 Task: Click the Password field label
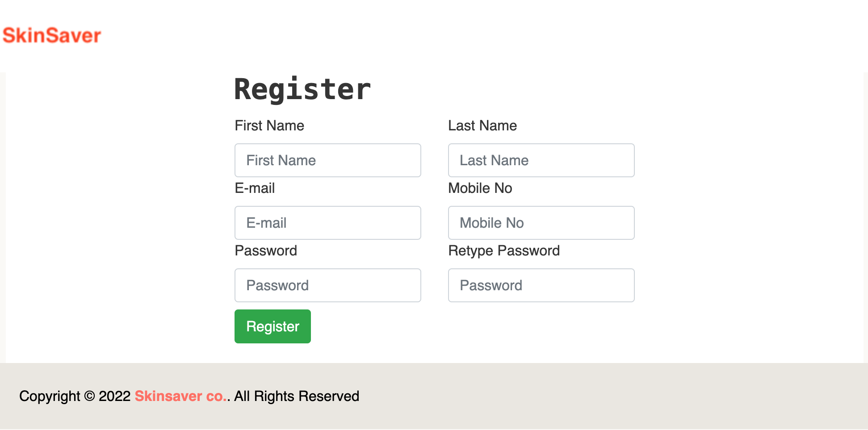coord(266,251)
